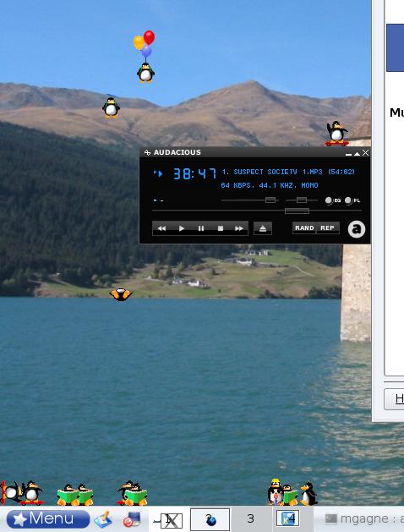This screenshot has height=532, width=404.
Task: Toggle the RAND shuffle button
Action: point(304,228)
